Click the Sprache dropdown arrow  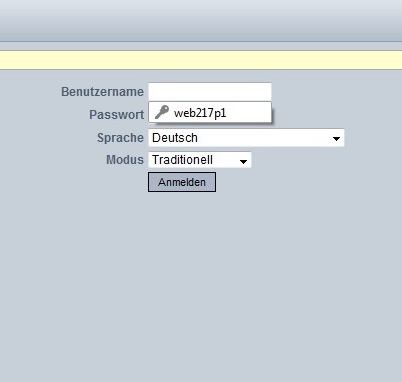click(336, 138)
